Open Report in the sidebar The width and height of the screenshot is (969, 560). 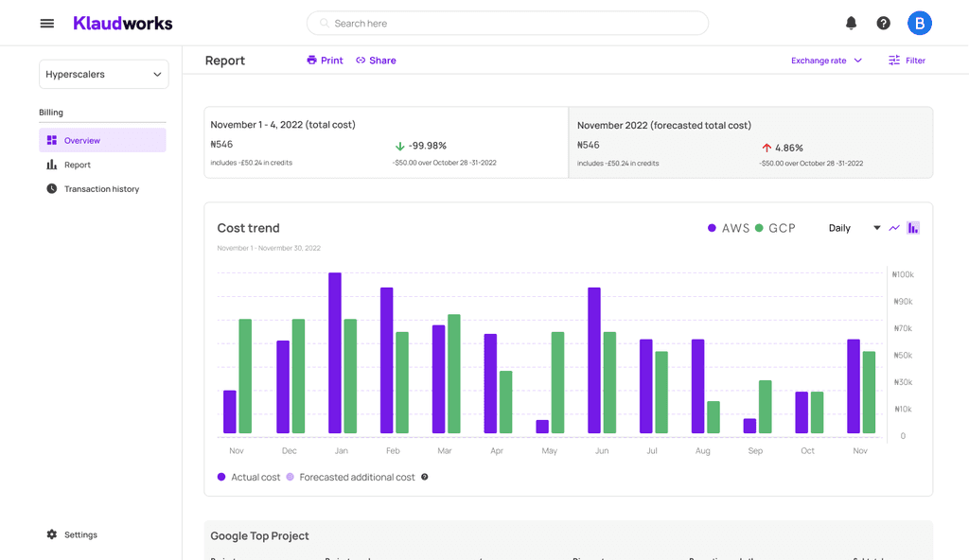point(78,165)
